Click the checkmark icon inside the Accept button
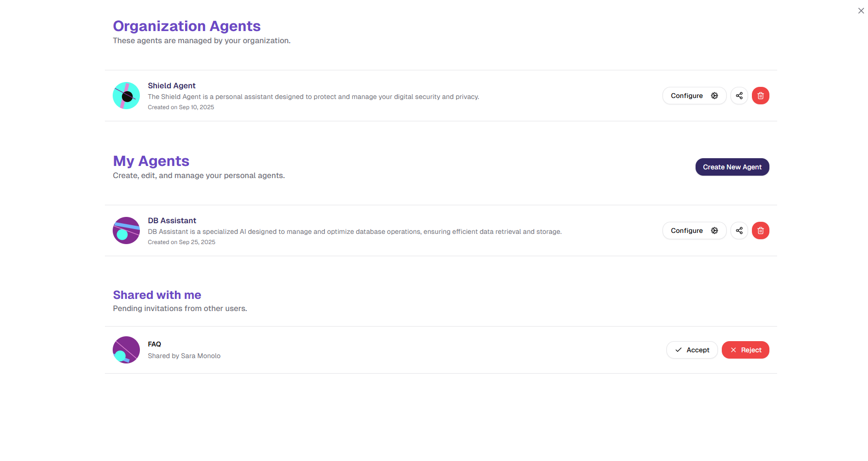868x461 pixels. (x=679, y=350)
